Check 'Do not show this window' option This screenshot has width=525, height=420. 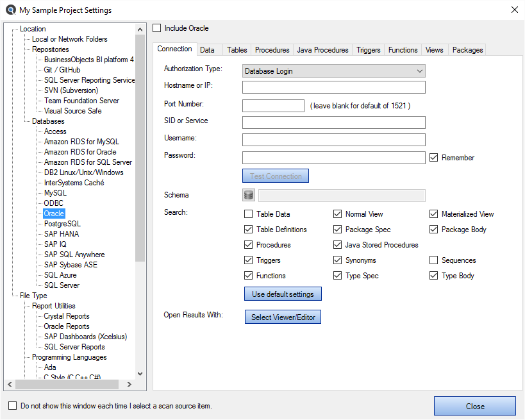click(12, 406)
